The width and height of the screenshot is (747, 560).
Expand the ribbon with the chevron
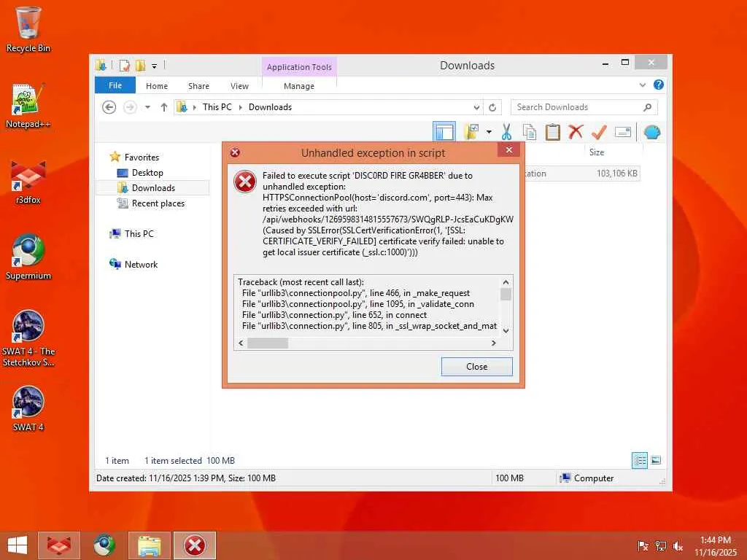coord(642,85)
